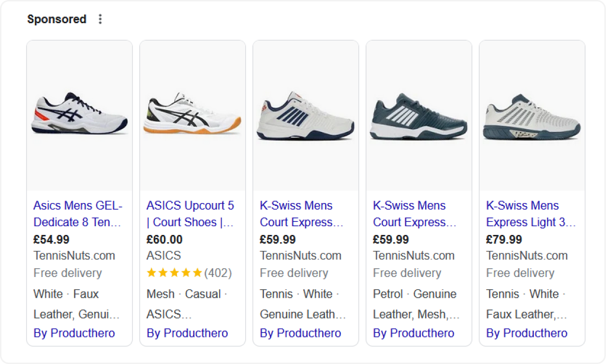Click the petrol K-Swiss Court Express shoe image
Screen dimensions: 606x364
419,116
